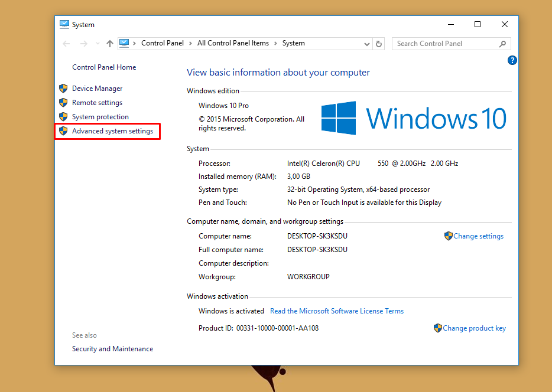Open Control Panel Home
The width and height of the screenshot is (552, 392).
104,67
